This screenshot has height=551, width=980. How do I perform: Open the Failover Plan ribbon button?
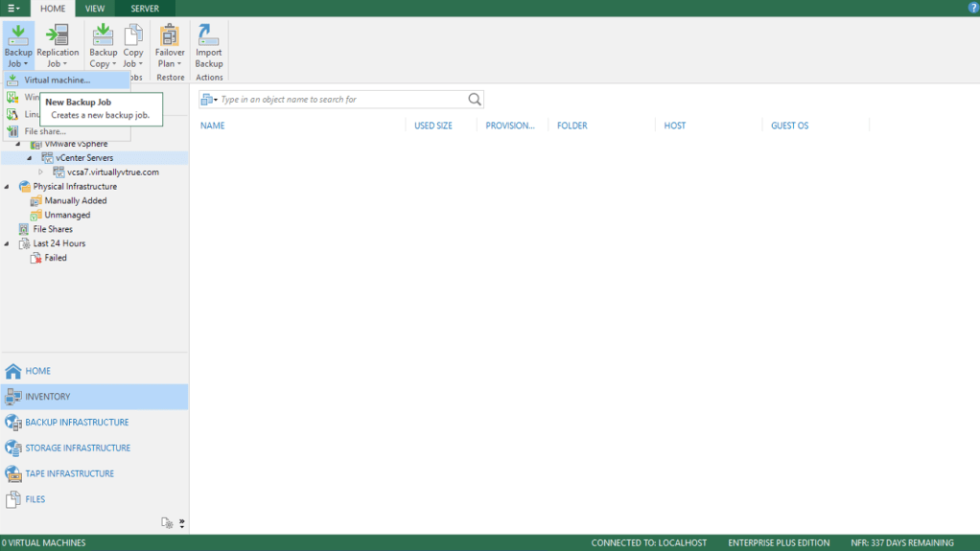170,46
